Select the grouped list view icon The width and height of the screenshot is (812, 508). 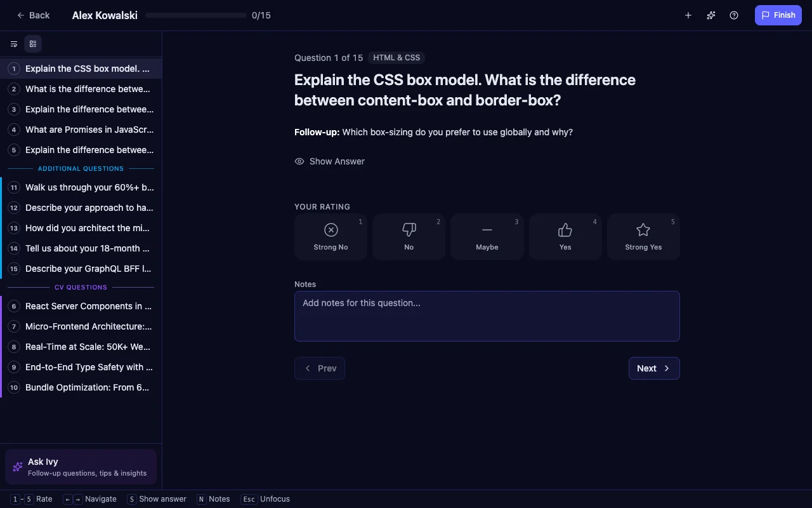point(33,44)
